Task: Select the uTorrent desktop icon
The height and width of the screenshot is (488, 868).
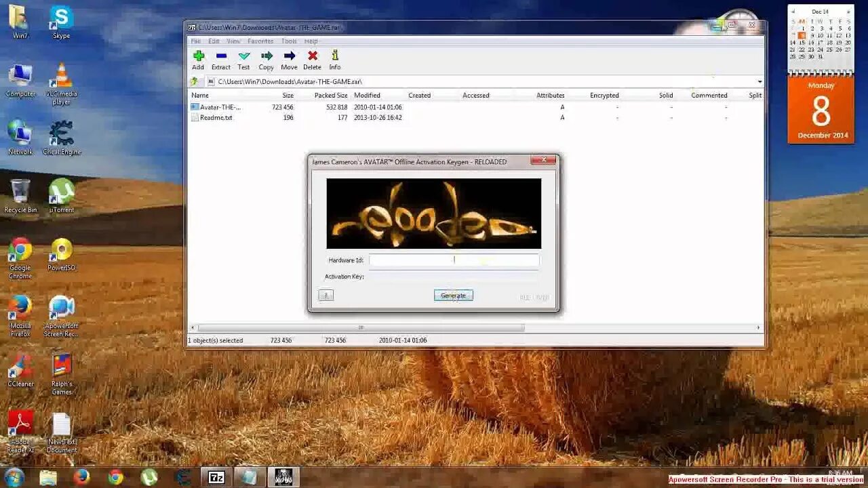Action: (x=61, y=197)
